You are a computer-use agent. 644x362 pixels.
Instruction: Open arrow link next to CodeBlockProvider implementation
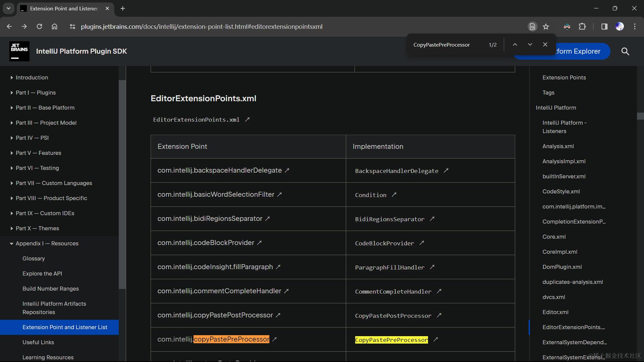pos(422,243)
